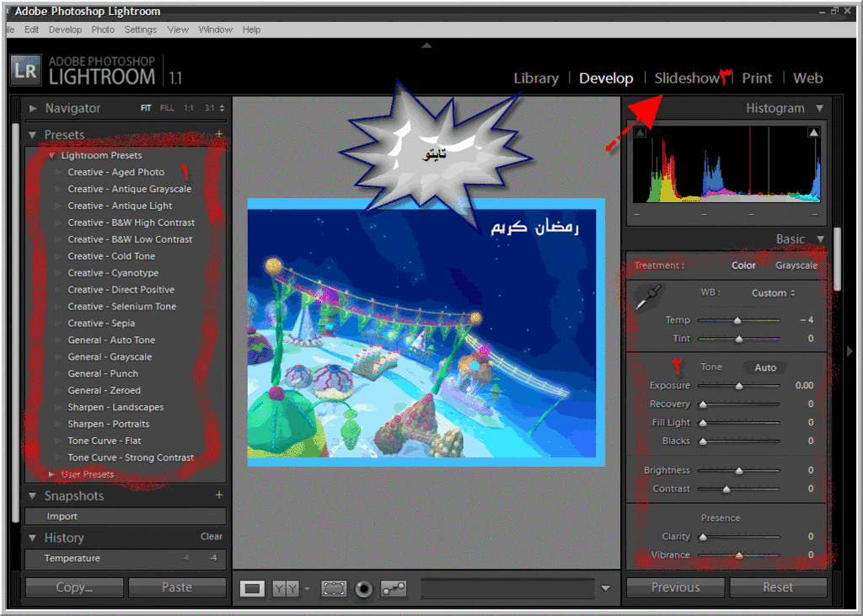Open the Help menu
The height and width of the screenshot is (616, 863).
251,29
